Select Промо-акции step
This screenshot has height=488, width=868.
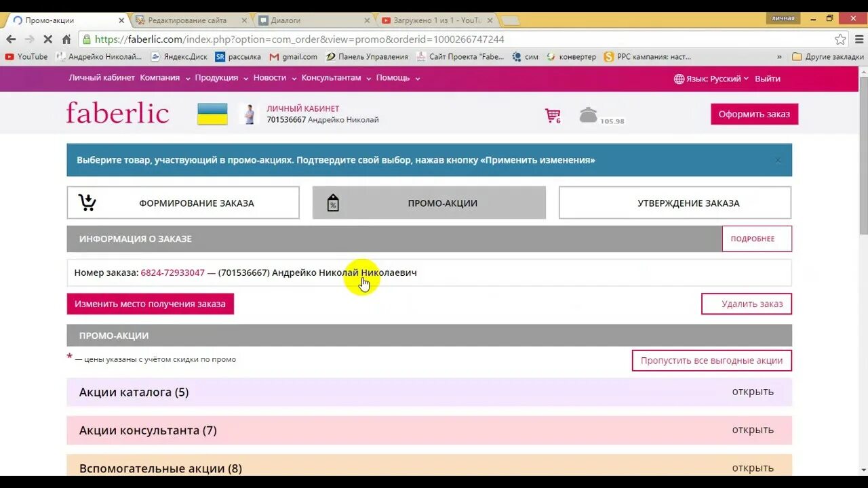pos(429,203)
